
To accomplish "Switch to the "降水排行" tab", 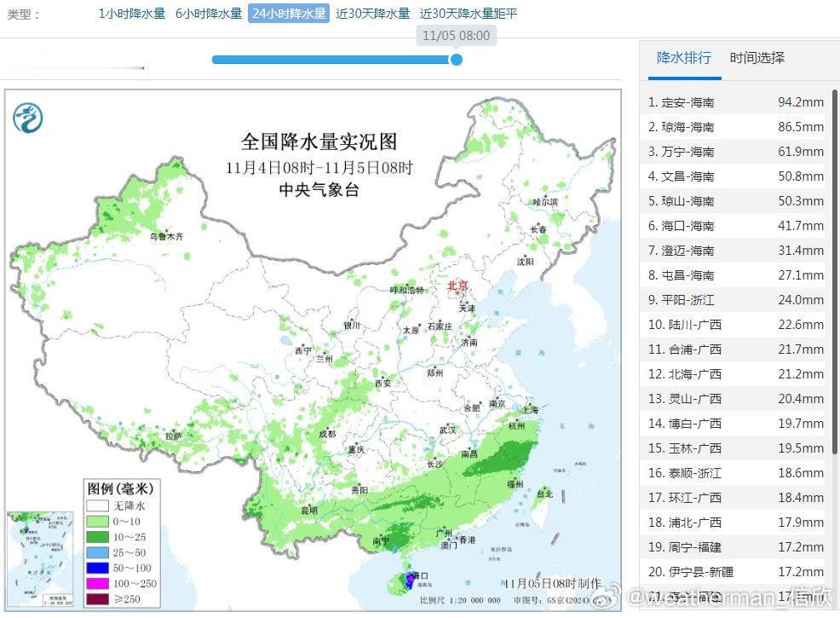I will (683, 59).
